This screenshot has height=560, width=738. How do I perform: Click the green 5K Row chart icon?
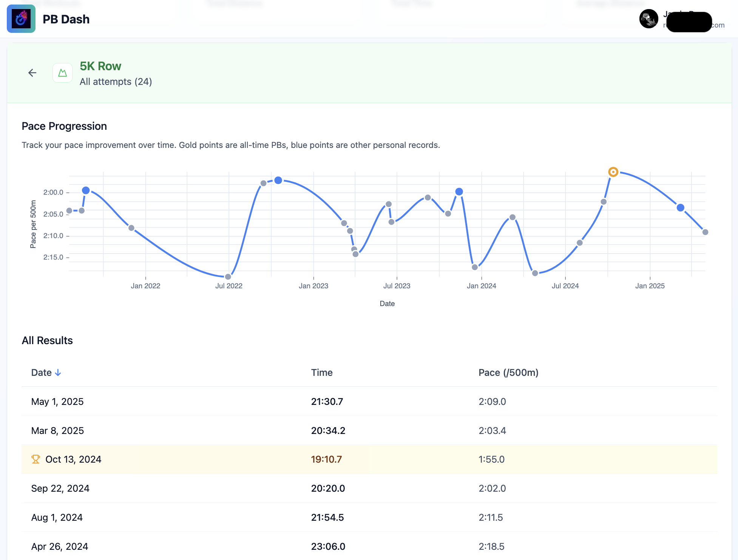tap(62, 73)
